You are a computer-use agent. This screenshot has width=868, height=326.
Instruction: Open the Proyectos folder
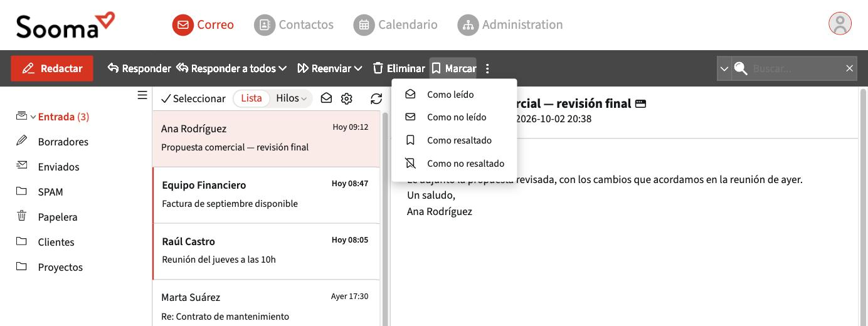pyautogui.click(x=60, y=267)
